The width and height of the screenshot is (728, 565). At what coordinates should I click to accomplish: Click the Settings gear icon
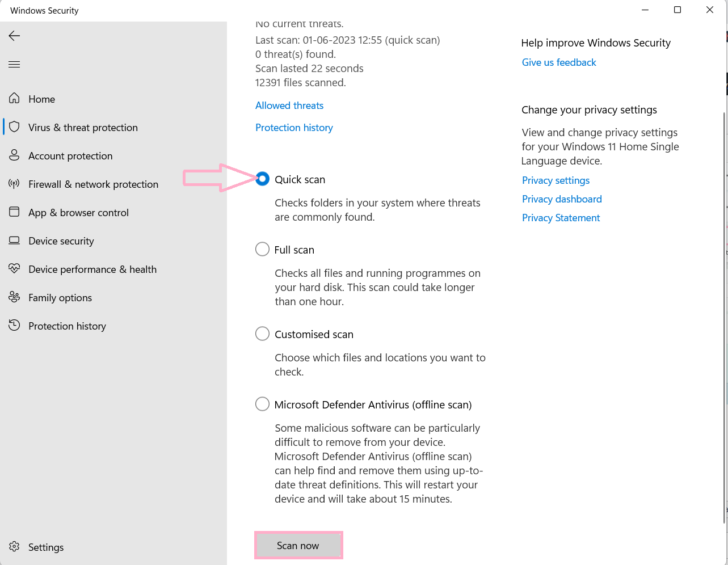pos(15,547)
